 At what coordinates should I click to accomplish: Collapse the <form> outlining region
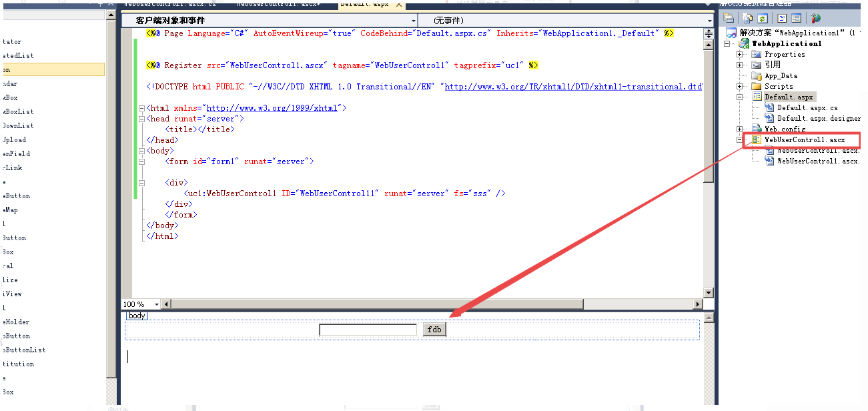pos(141,161)
